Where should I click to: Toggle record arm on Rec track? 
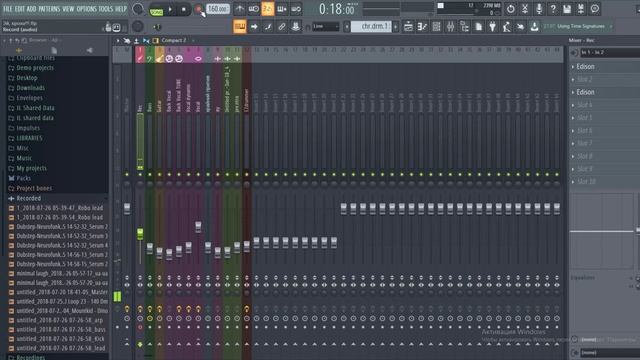pyautogui.click(x=140, y=327)
